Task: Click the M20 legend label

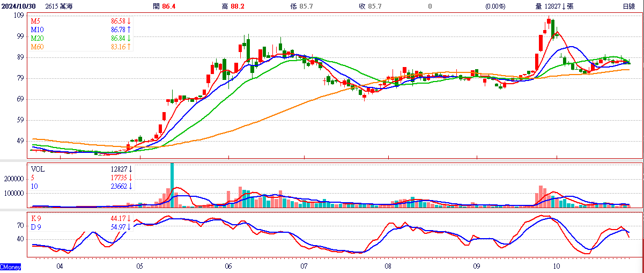Action: 37,38
